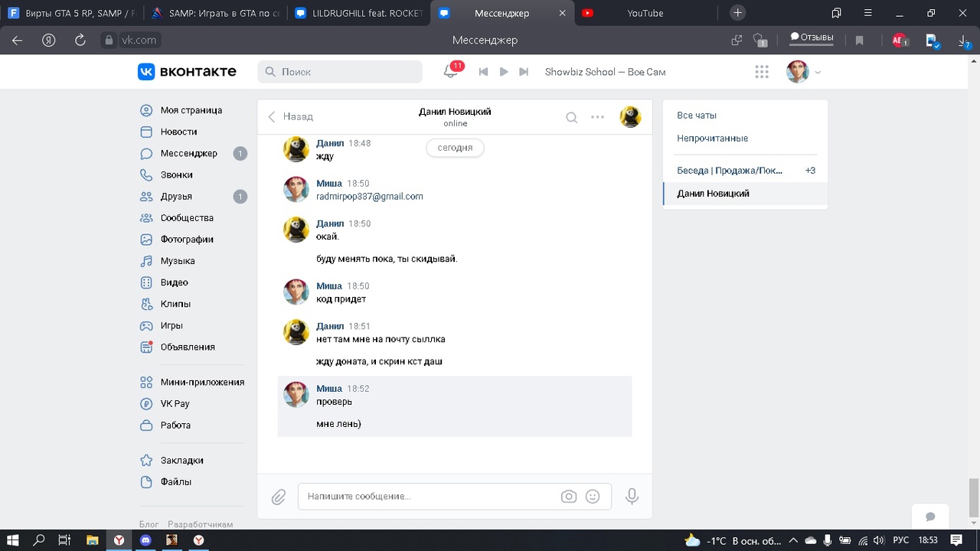Show hidden system tray icons
Image resolution: width=980 pixels, height=551 pixels.
coord(793,540)
